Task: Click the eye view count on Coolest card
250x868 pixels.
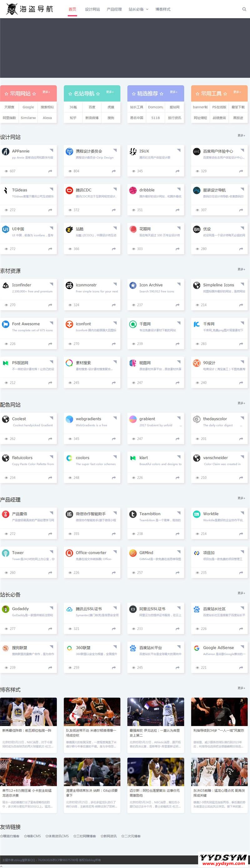Action: coord(10,439)
